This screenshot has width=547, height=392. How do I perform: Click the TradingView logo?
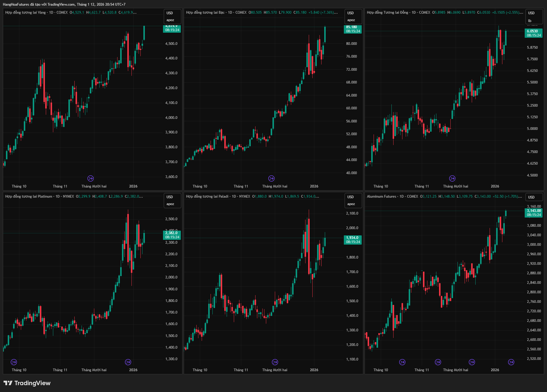point(27,383)
